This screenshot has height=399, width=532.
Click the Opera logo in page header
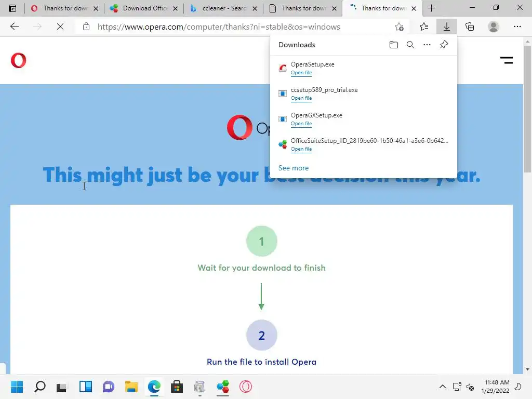tap(18, 60)
